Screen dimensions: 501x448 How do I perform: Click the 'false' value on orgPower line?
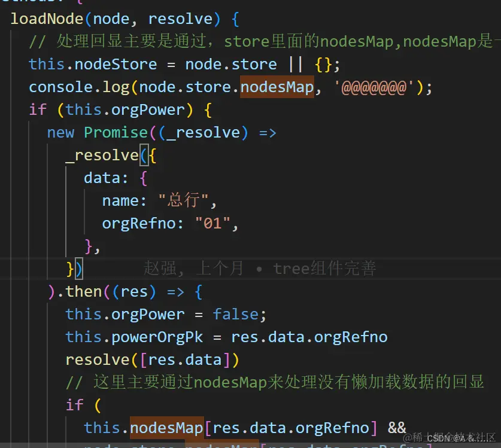click(236, 315)
